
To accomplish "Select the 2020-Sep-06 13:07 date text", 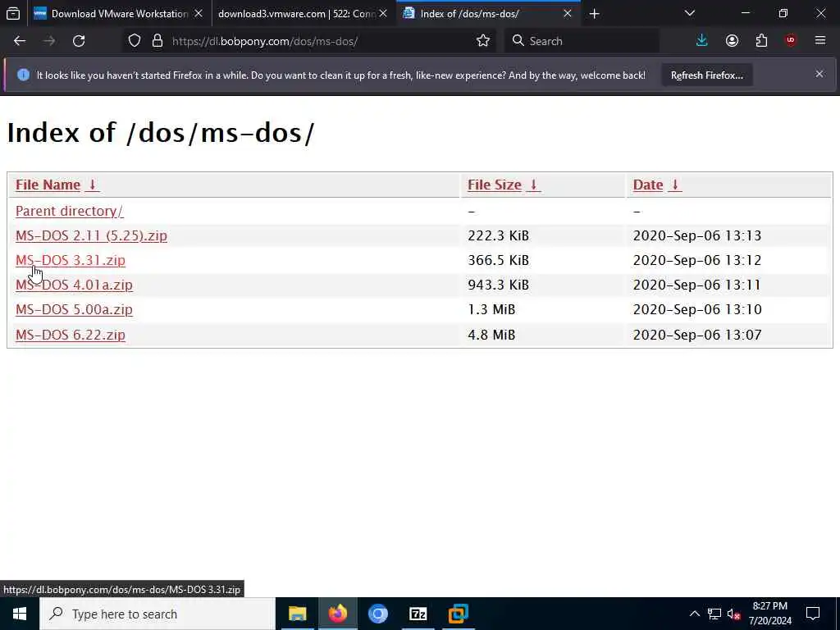I will coord(697,335).
